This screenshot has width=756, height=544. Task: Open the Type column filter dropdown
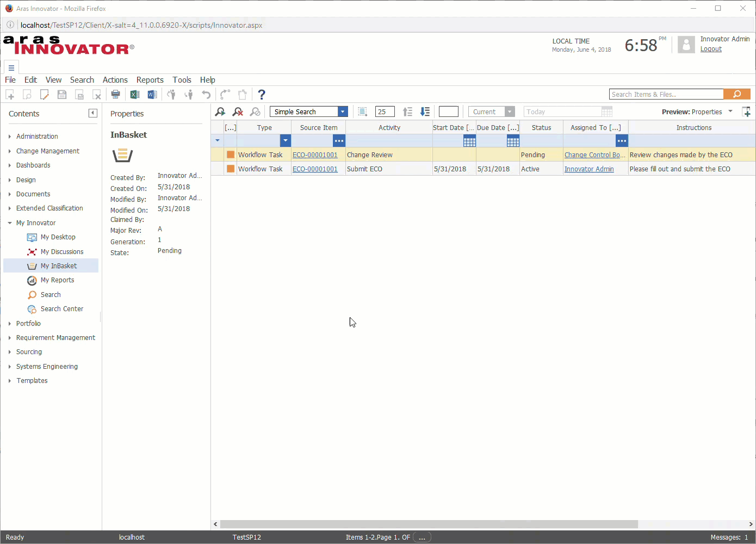pyautogui.click(x=285, y=141)
